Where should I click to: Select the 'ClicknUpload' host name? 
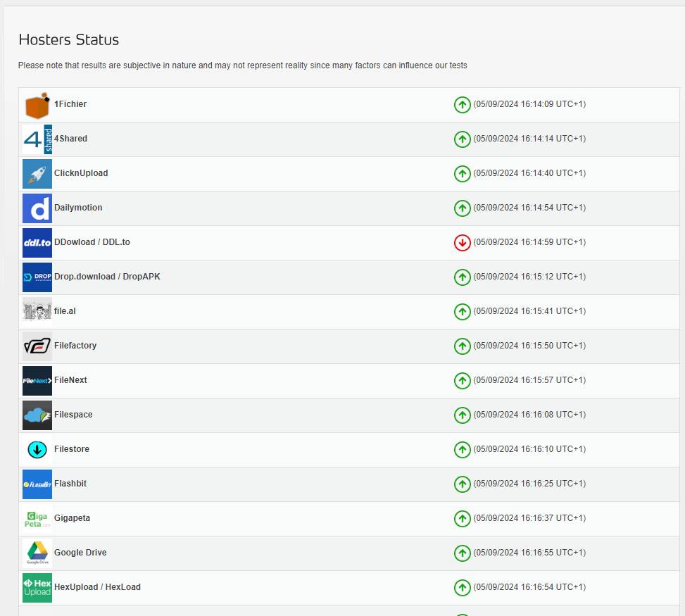tap(81, 173)
